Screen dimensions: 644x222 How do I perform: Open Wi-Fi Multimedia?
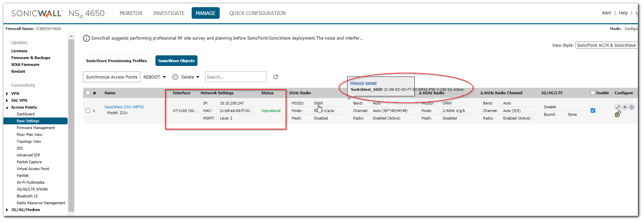pyautogui.click(x=30, y=182)
